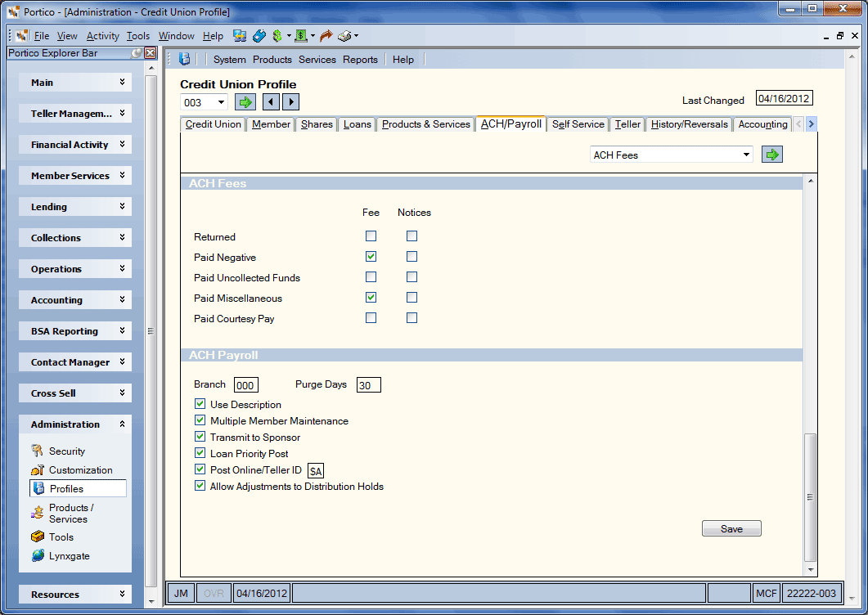868x615 pixels.
Task: Switch to the Credit Union tab
Action: [214, 124]
